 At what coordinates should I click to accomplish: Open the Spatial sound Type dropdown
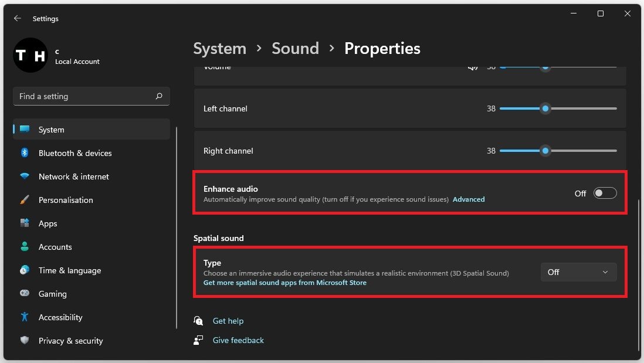click(x=578, y=272)
